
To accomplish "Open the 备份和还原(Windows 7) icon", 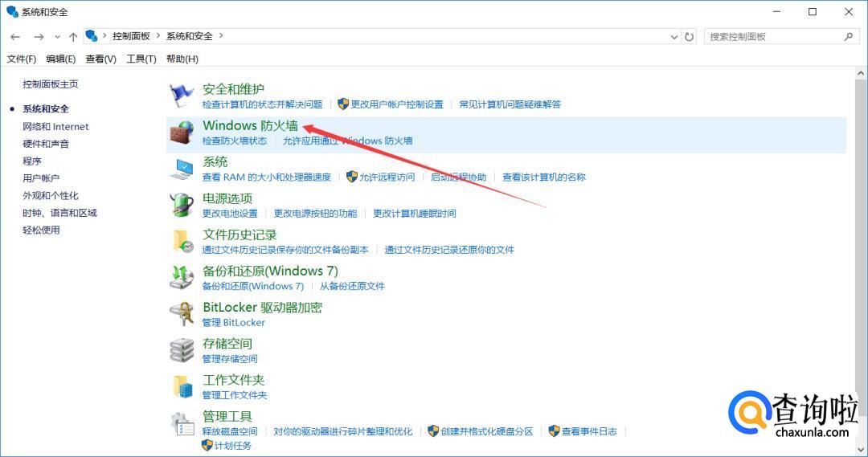I will pyautogui.click(x=181, y=278).
